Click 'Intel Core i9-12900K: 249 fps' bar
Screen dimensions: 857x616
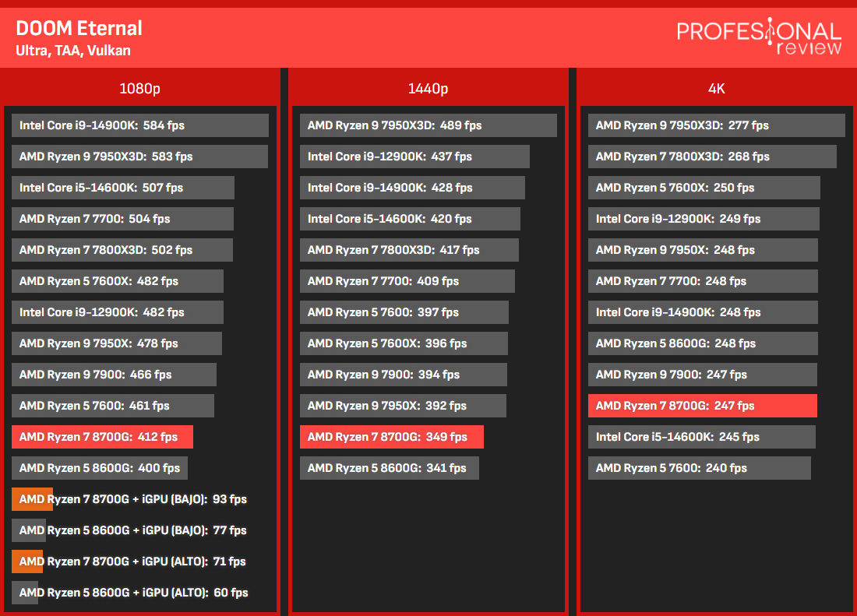(704, 218)
